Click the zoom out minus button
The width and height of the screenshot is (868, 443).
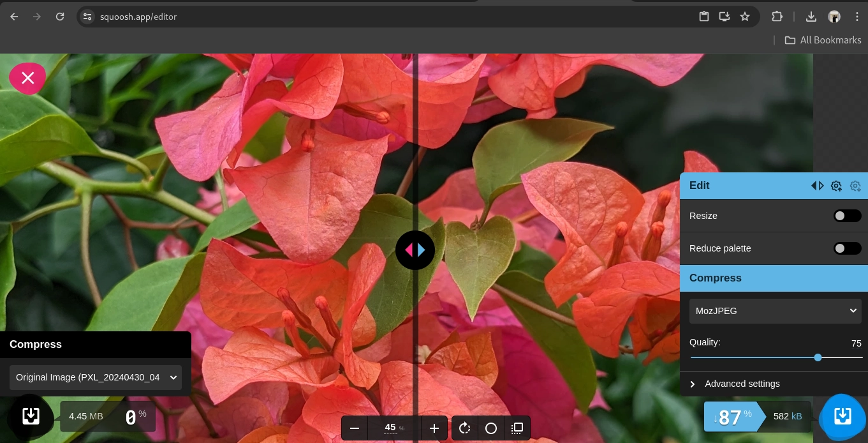355,428
